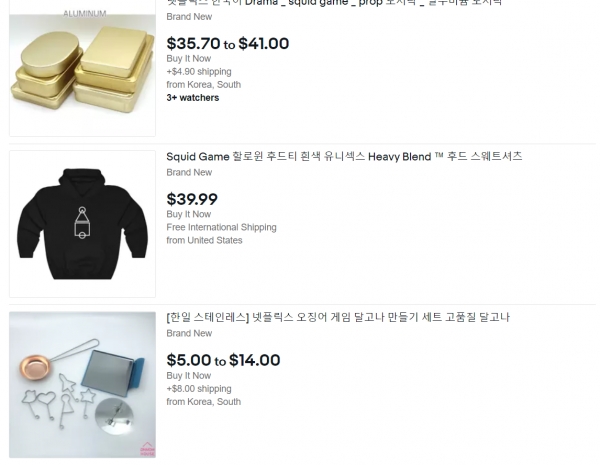Click "from Korea, South" below +$8.00 shipping
Screen dimensions: 600x465
click(203, 402)
